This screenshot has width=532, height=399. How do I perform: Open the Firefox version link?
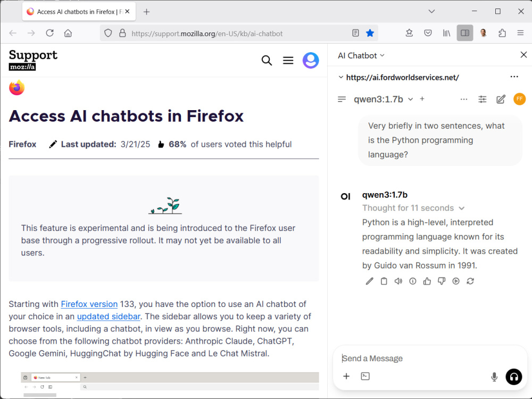pyautogui.click(x=89, y=304)
